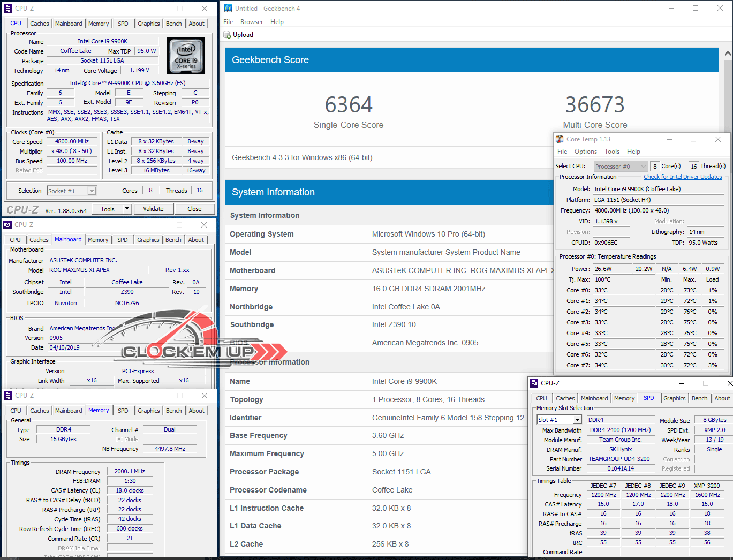
Task: Click the Geekbench 4 title bar icon
Action: [228, 8]
